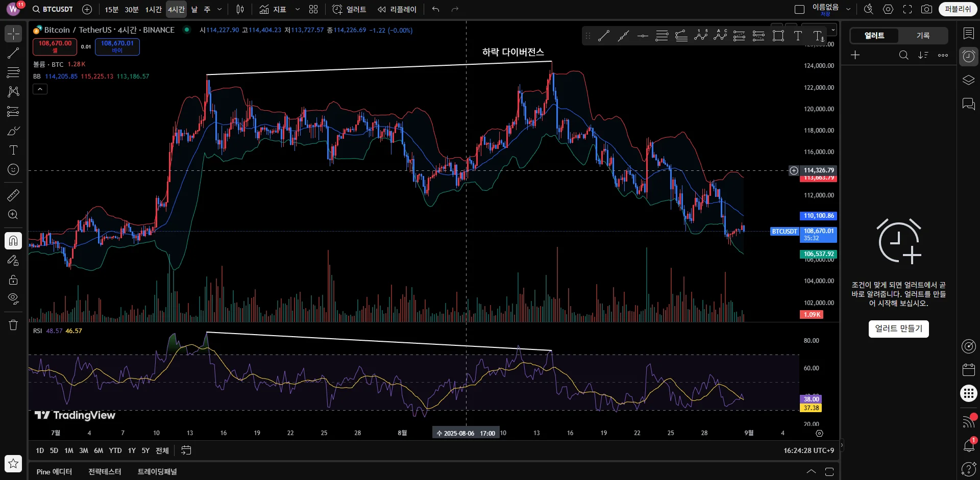This screenshot has height=480, width=980.
Task: Open the Fibonacci retracement tool group
Action: point(13,72)
